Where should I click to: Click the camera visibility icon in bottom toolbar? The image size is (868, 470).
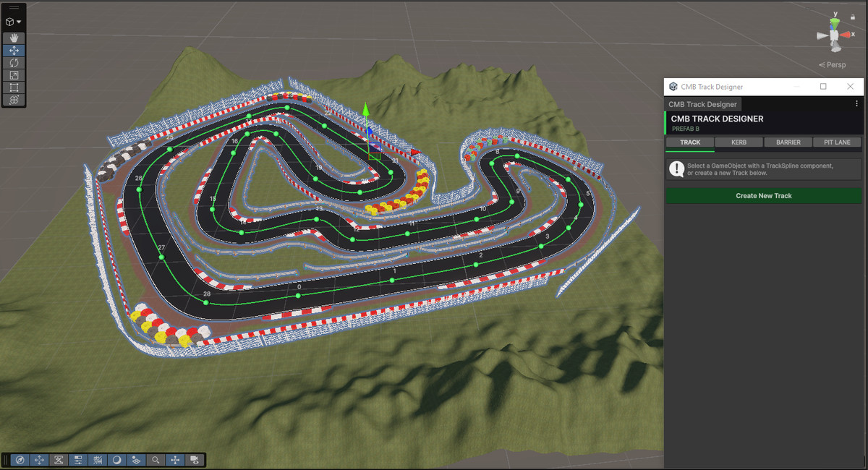(x=194, y=460)
